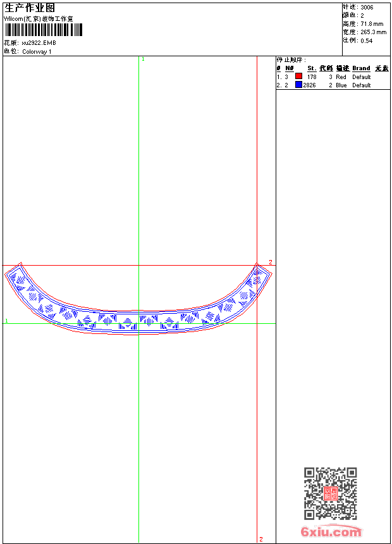Click the red "2" marker at bottom of vertical line
The width and height of the screenshot is (392, 544).
pyautogui.click(x=261, y=540)
